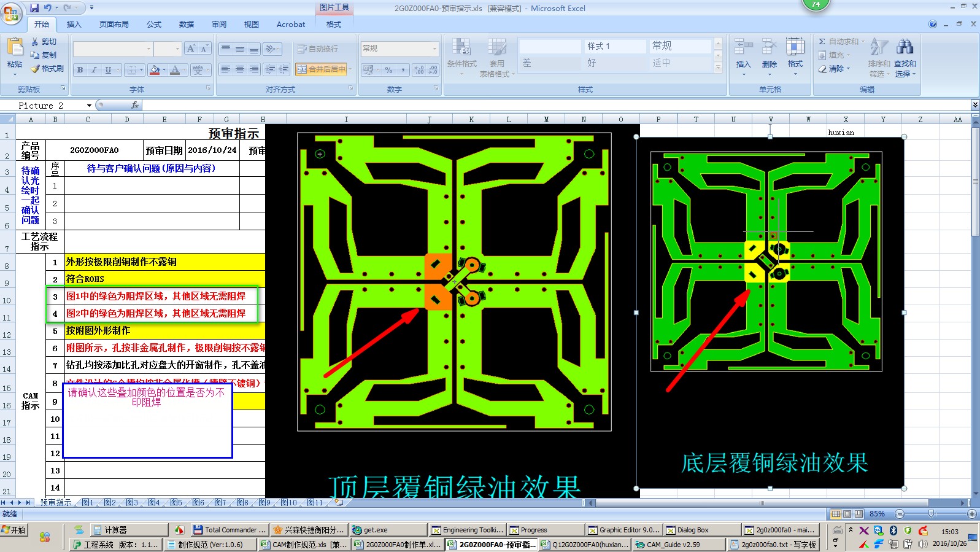The image size is (980, 552).
Task: Increase decimal places
Action: (x=419, y=70)
